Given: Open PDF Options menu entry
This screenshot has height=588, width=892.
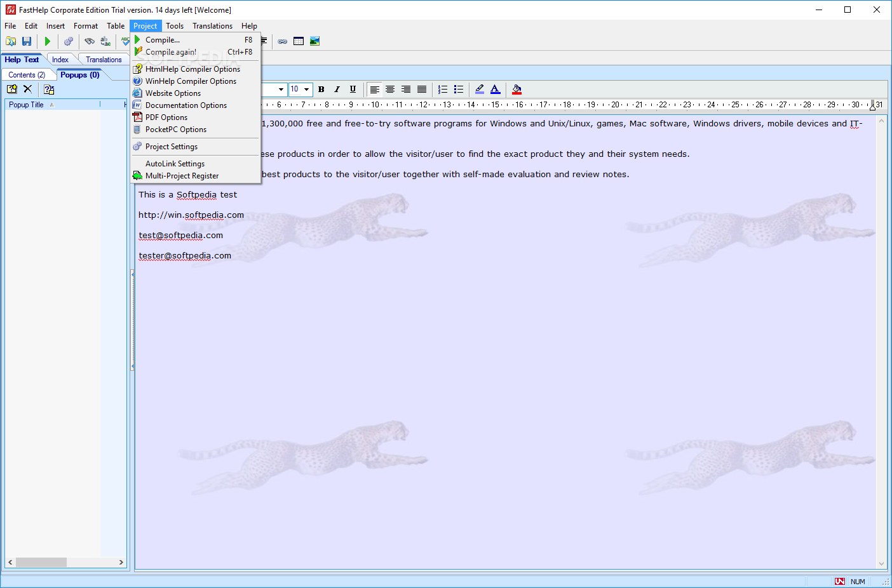Looking at the screenshot, I should coord(196,117).
